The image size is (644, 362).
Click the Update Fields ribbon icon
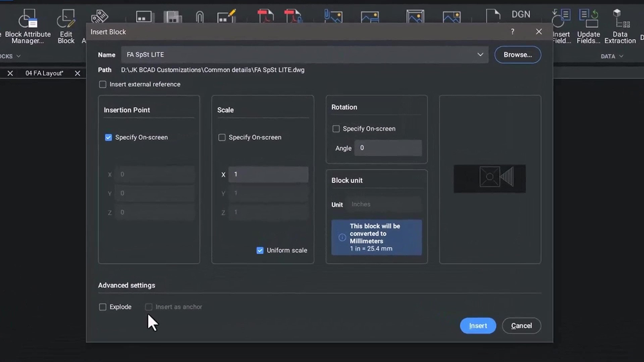pyautogui.click(x=589, y=26)
